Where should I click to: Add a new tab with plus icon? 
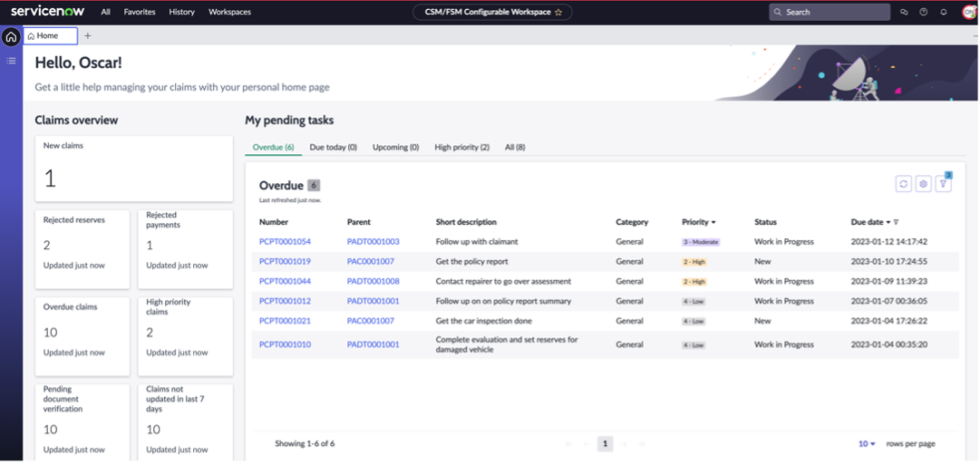(88, 35)
